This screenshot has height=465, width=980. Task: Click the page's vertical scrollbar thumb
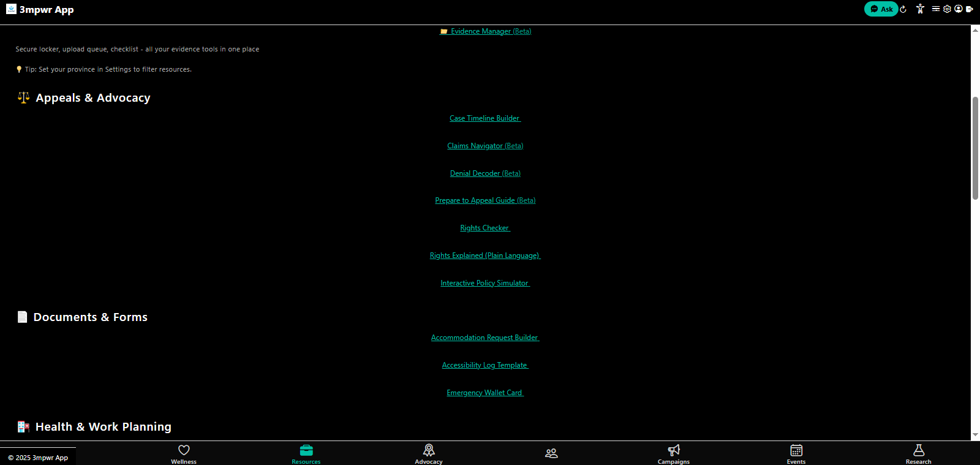975,148
